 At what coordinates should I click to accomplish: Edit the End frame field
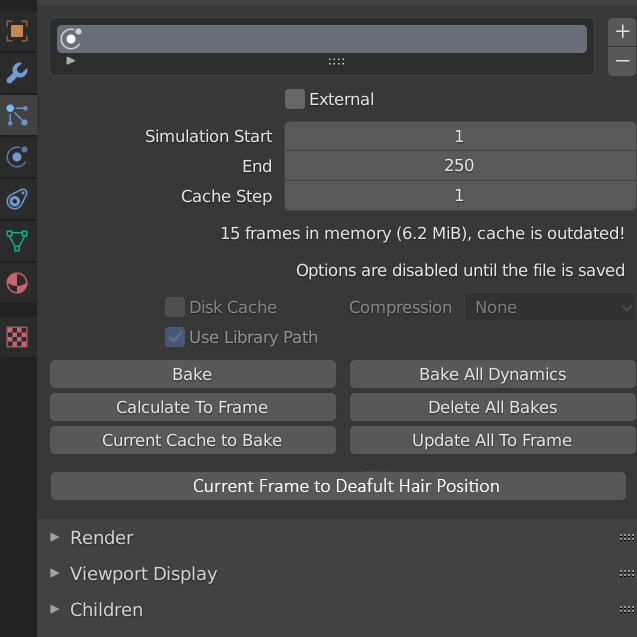click(460, 166)
